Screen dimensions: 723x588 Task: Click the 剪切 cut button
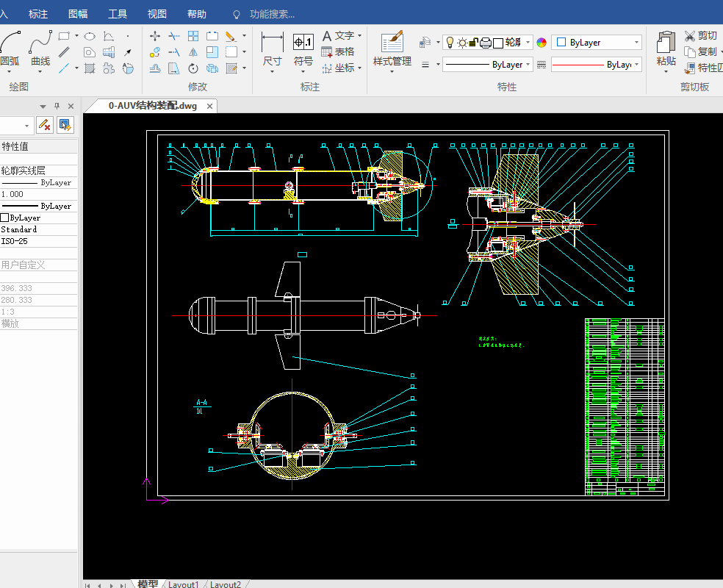(701, 35)
